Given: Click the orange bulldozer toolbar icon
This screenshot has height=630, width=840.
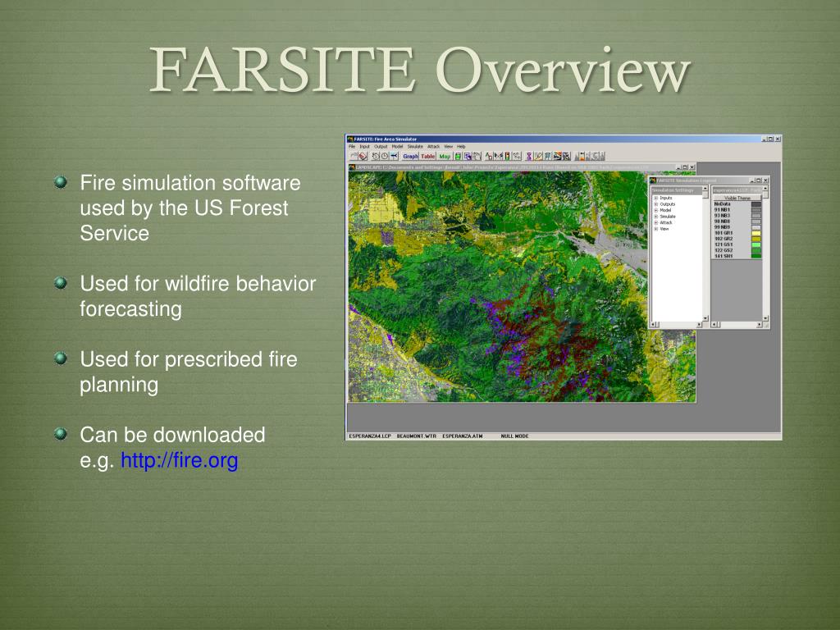Looking at the screenshot, I should [557, 156].
